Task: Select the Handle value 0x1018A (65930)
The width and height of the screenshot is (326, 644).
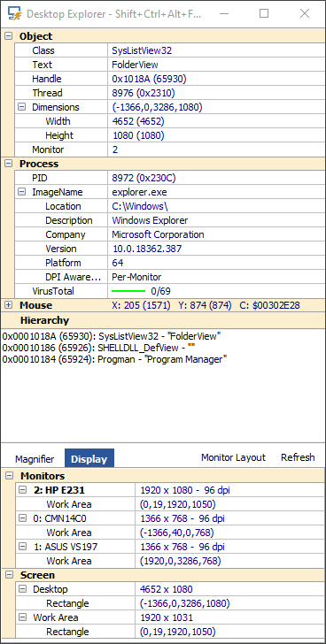Action: click(149, 79)
